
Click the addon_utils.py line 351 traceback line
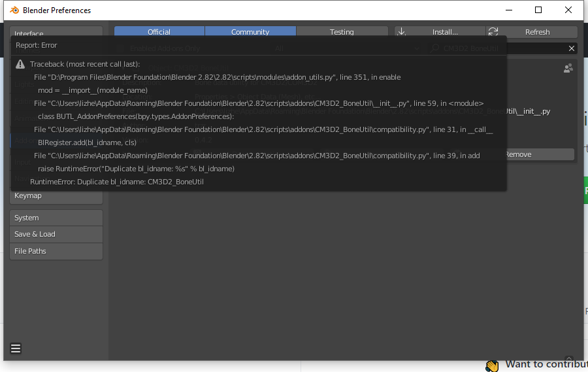point(217,77)
